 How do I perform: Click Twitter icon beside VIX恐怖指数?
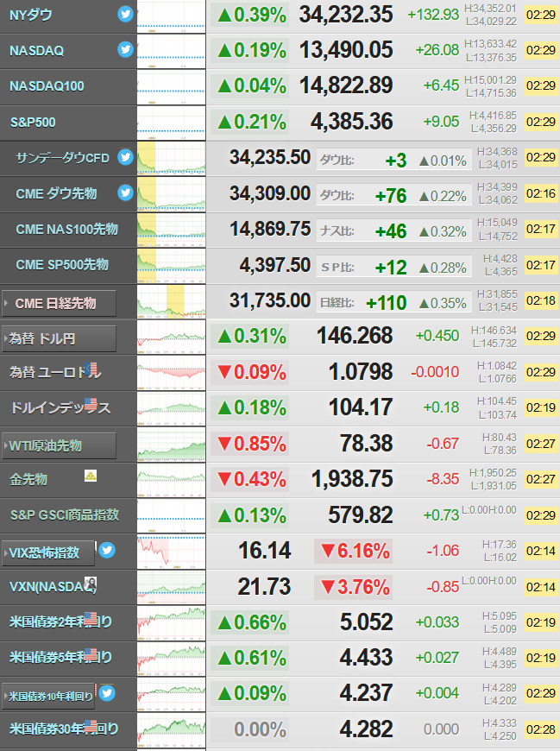click(x=107, y=551)
